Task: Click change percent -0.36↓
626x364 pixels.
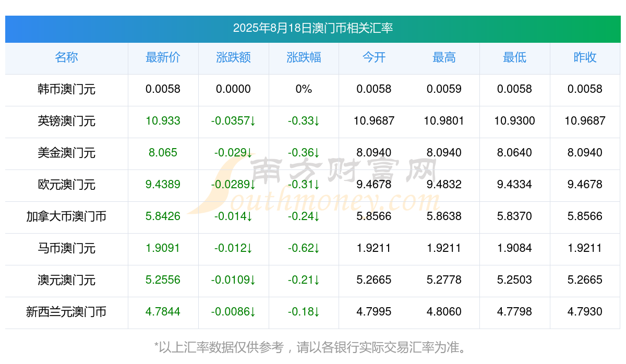Action: (x=304, y=153)
